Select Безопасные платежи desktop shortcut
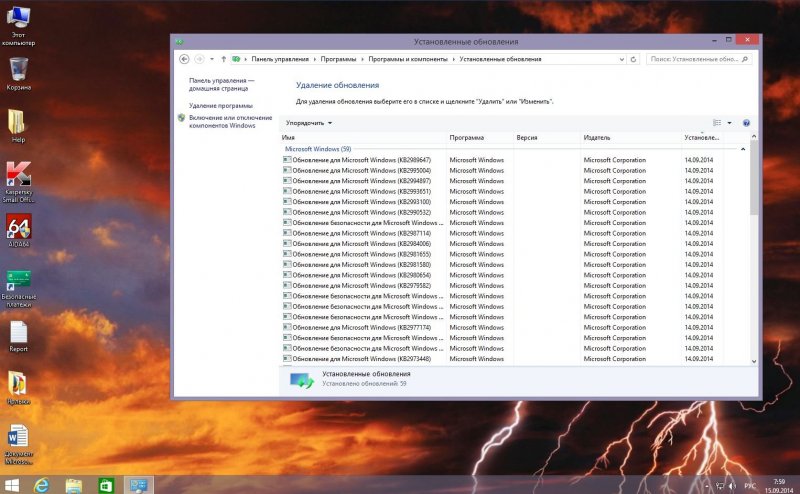800x494 pixels. [19, 289]
